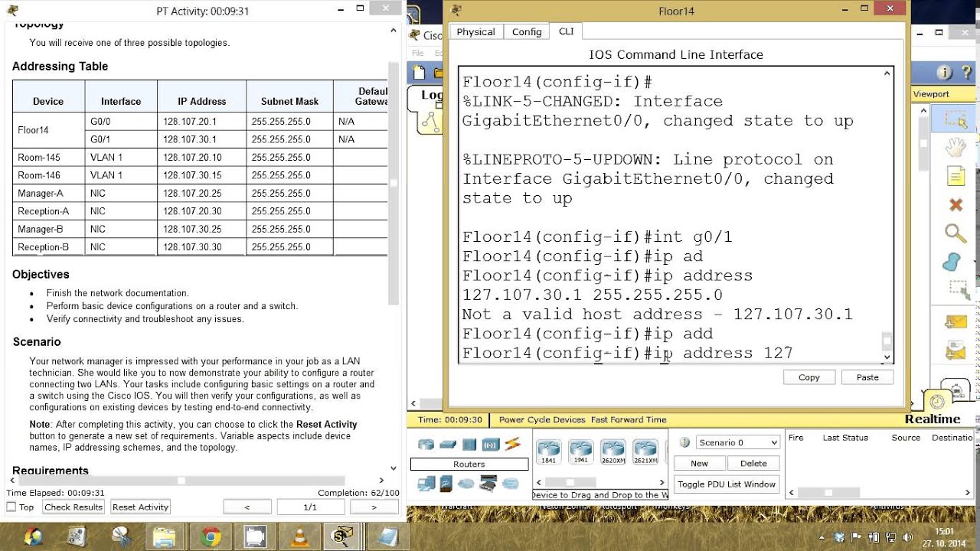
Task: Click the 128.107.30.1 cell in addressing table
Action: coord(201,139)
